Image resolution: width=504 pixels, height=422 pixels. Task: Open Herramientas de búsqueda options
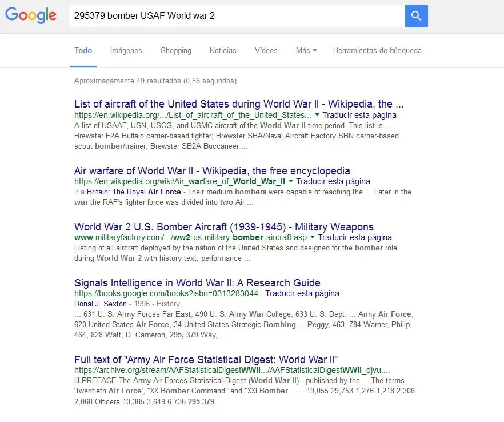(x=377, y=50)
